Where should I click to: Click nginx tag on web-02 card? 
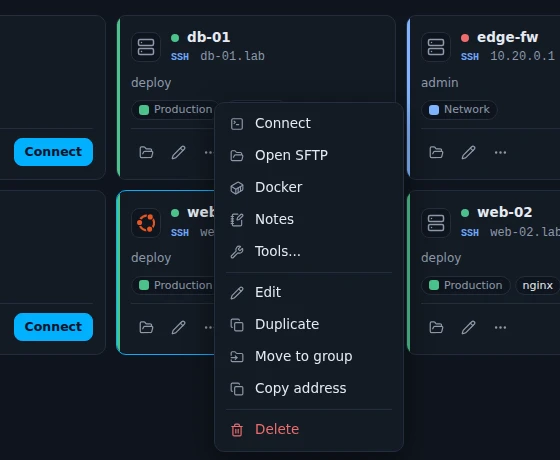(538, 285)
